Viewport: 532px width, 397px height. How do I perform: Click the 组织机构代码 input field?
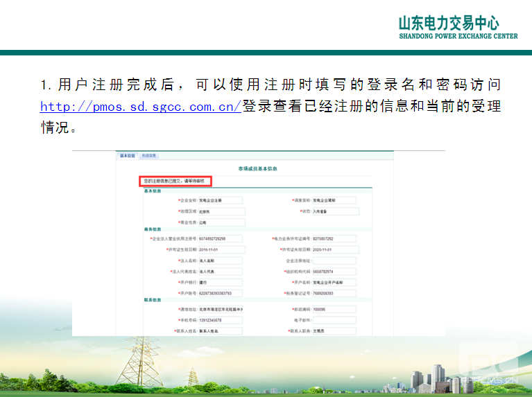coord(333,272)
